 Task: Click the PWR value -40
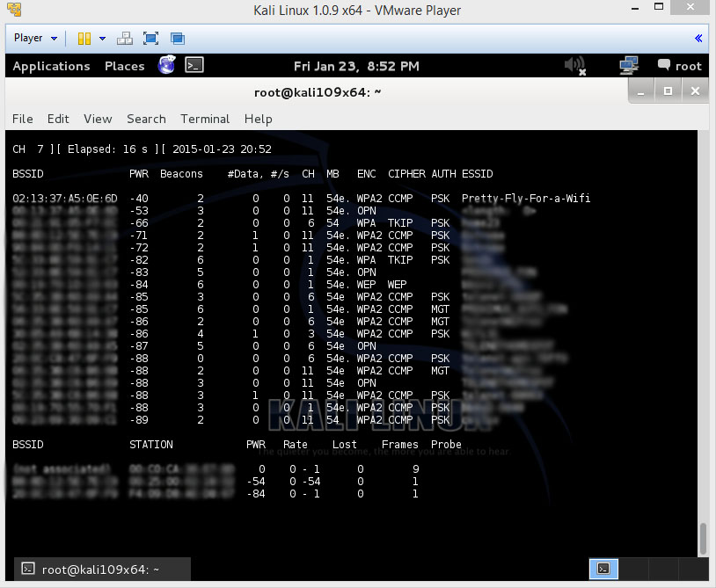139,199
